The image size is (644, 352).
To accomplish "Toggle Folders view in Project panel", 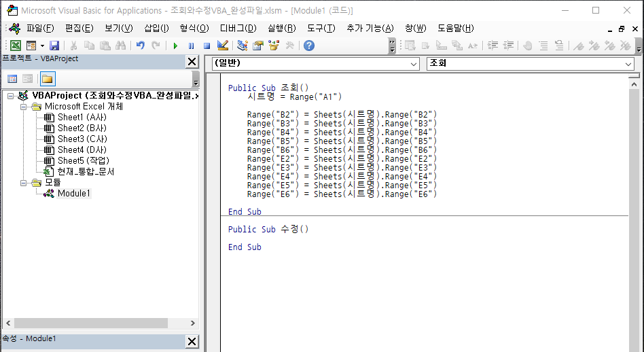I will coord(48,79).
